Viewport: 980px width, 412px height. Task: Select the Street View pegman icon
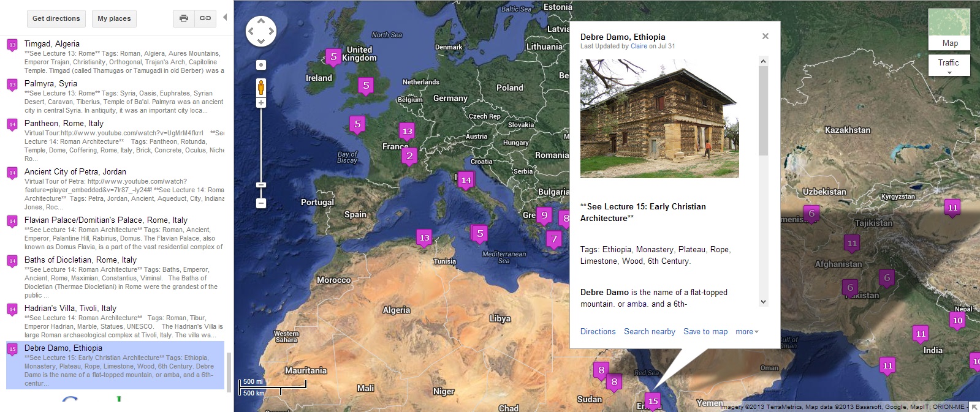[261, 87]
